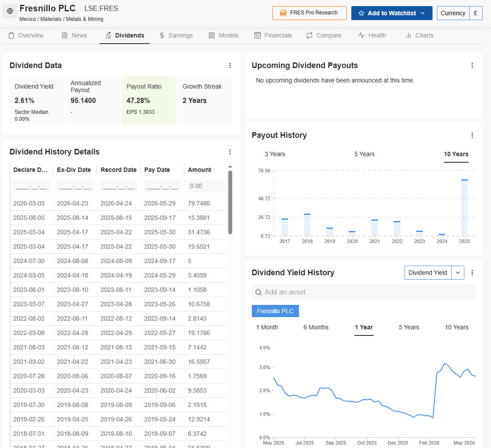Viewport: 491px width, 448px height.
Task: Open the Dividend Yield metric dropdown arrow
Action: (x=458, y=273)
